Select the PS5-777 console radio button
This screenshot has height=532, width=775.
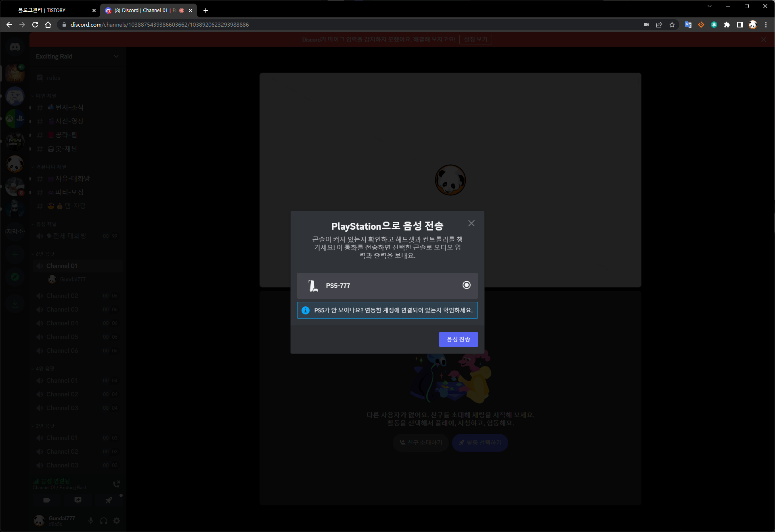tap(466, 285)
